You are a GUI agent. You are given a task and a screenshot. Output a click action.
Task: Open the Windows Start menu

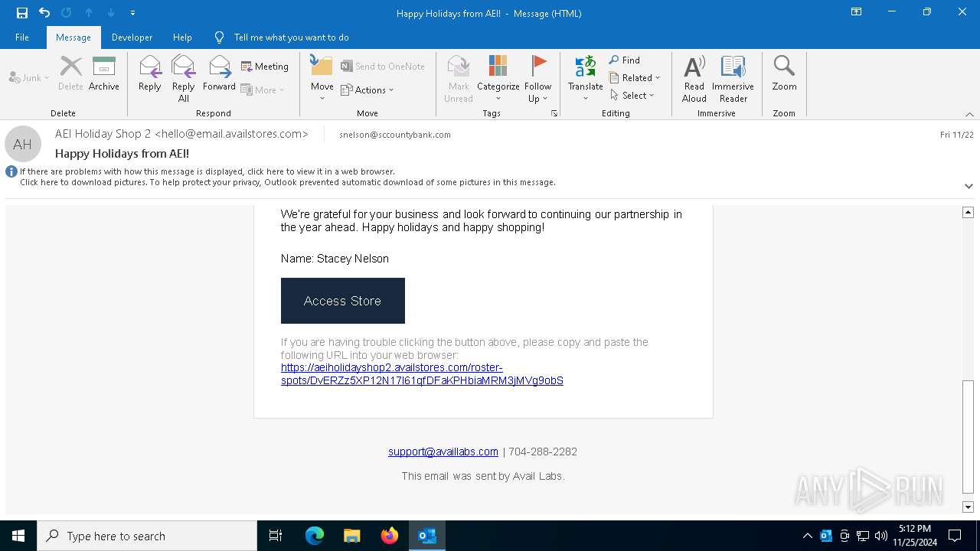[18, 536]
